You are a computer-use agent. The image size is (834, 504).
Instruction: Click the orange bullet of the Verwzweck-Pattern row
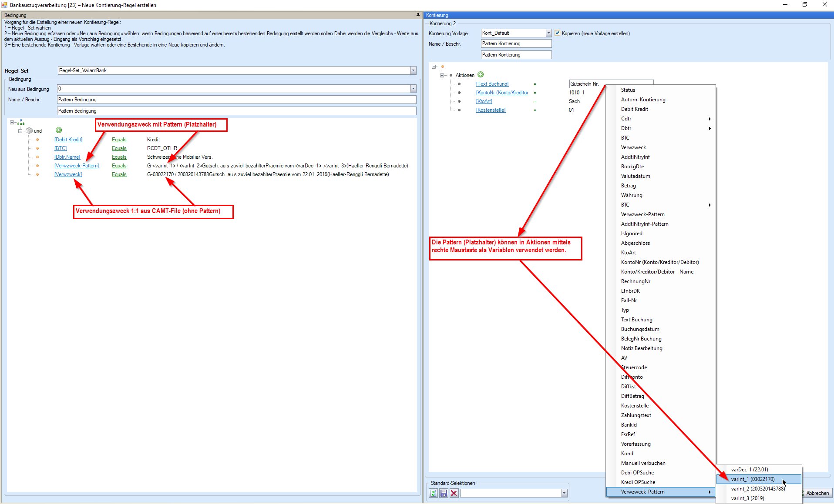coord(37,166)
